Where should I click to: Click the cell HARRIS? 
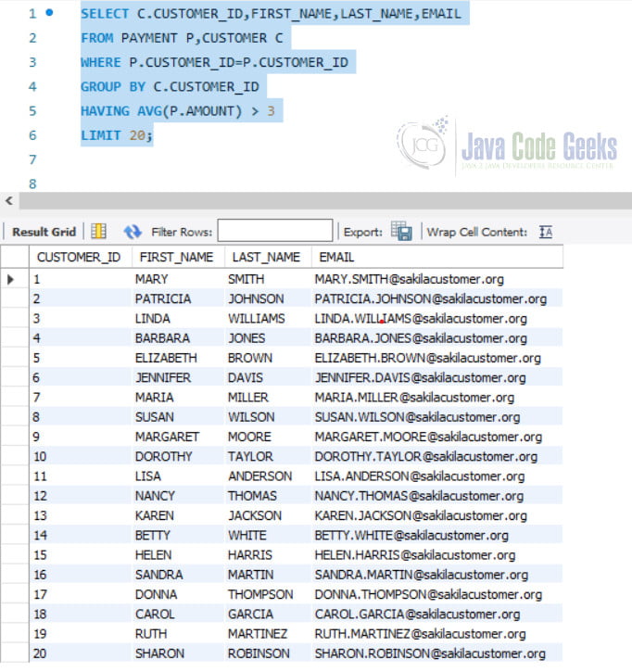tap(250, 555)
